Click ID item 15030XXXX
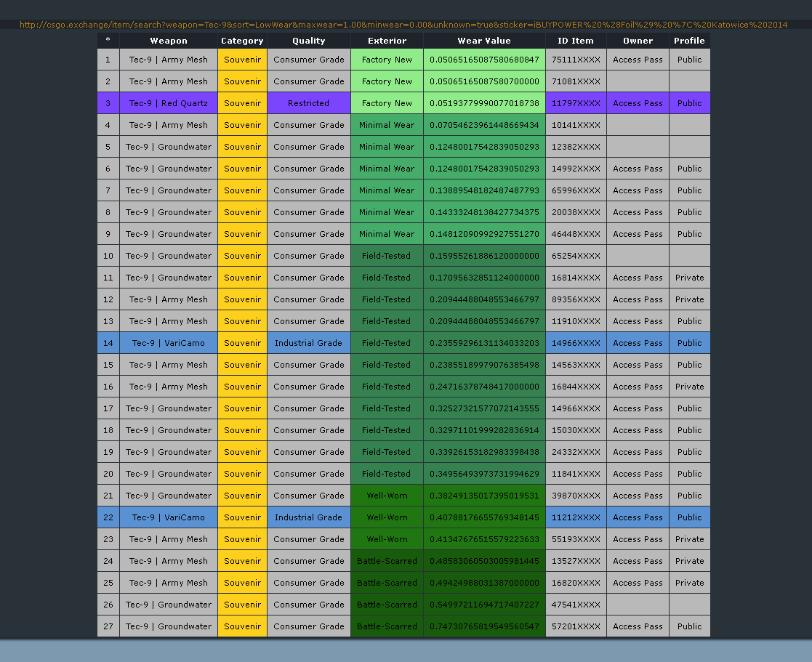Viewport: 812px width, 662px height. tap(575, 430)
